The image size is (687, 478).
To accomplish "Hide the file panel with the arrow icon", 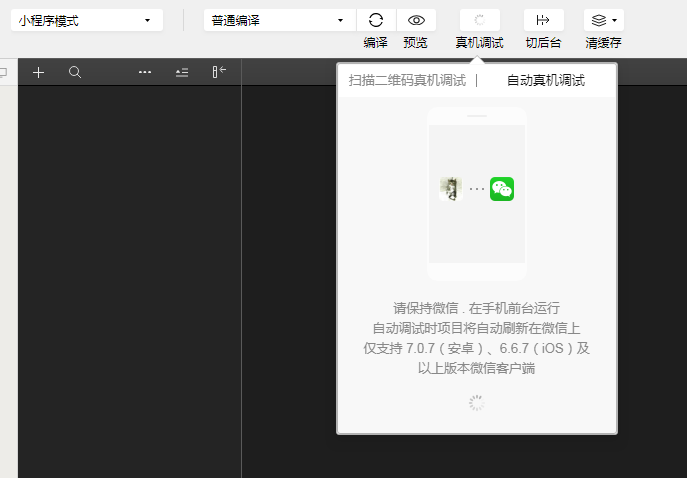I will point(219,72).
